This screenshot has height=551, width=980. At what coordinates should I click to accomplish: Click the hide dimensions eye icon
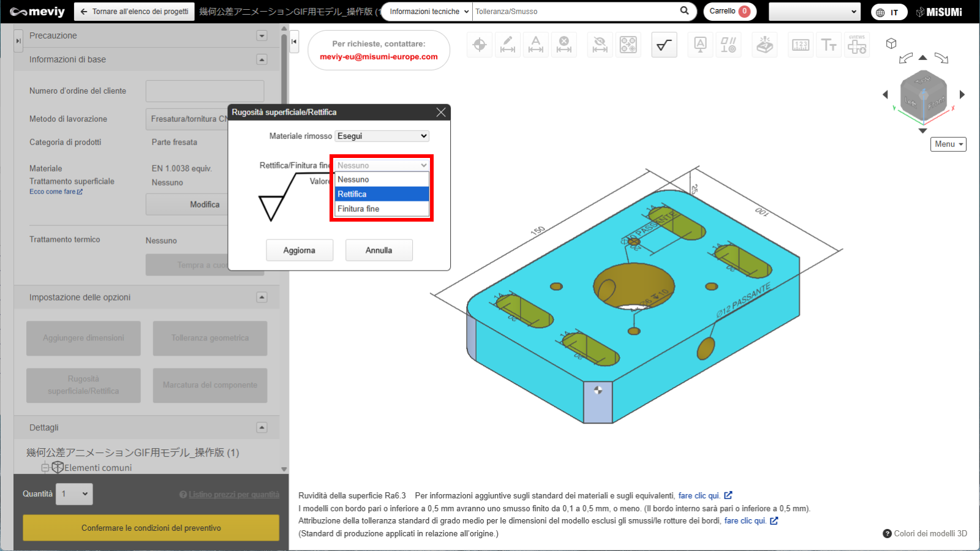tap(600, 45)
